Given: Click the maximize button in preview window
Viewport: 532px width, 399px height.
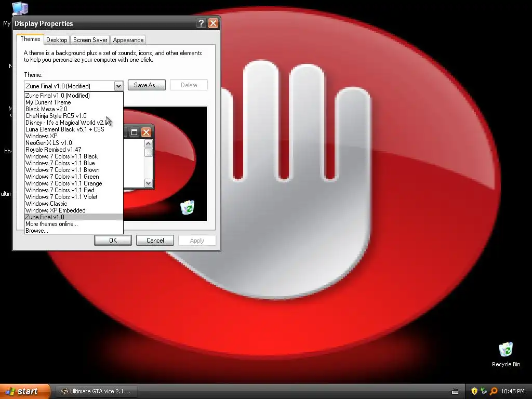Looking at the screenshot, I should click(134, 132).
